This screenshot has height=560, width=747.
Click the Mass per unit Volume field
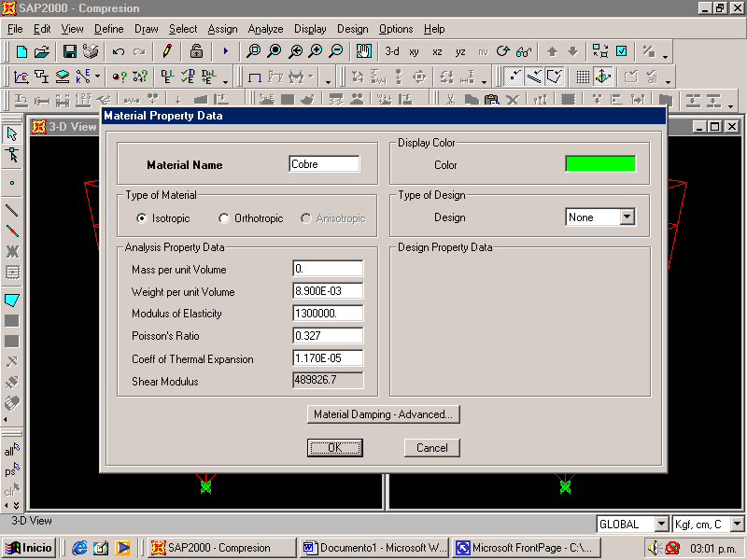[x=328, y=269]
